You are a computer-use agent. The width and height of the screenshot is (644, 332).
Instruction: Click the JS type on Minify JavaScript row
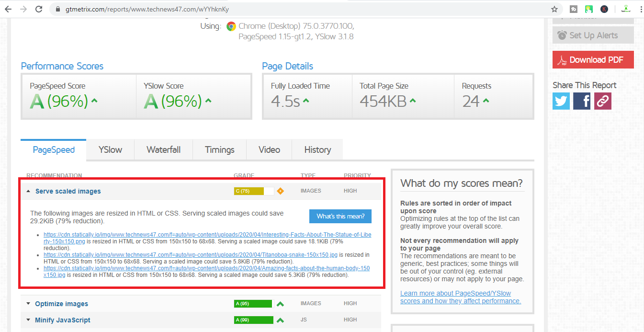coord(304,320)
